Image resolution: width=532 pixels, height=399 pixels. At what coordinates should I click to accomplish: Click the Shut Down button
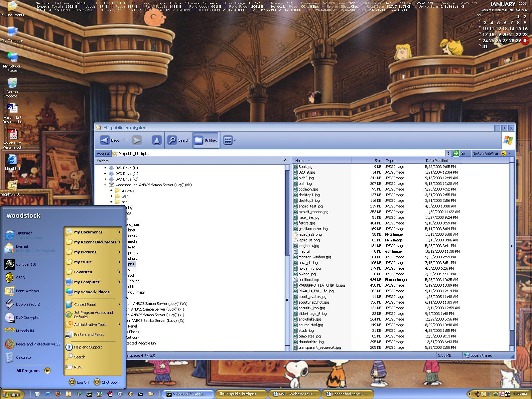[107, 382]
